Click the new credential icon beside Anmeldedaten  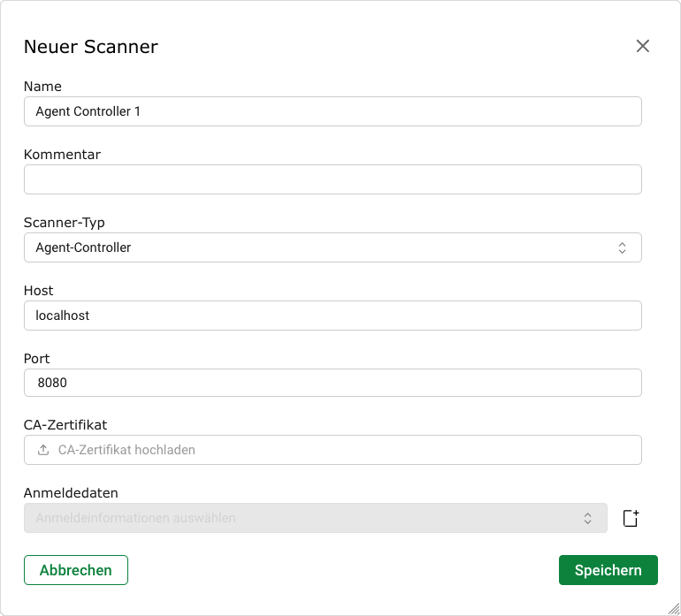coord(631,519)
